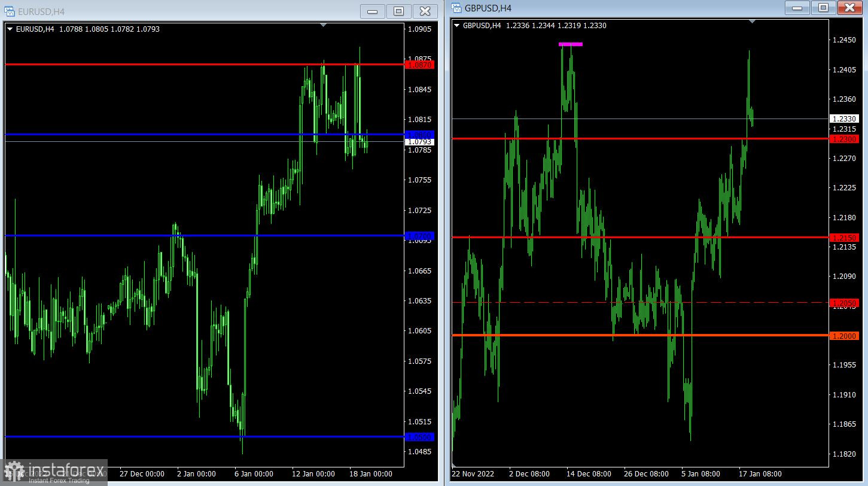Click the 2 Dec 08:00 date label
Image resolution: width=868 pixels, height=486 pixels.
529,474
